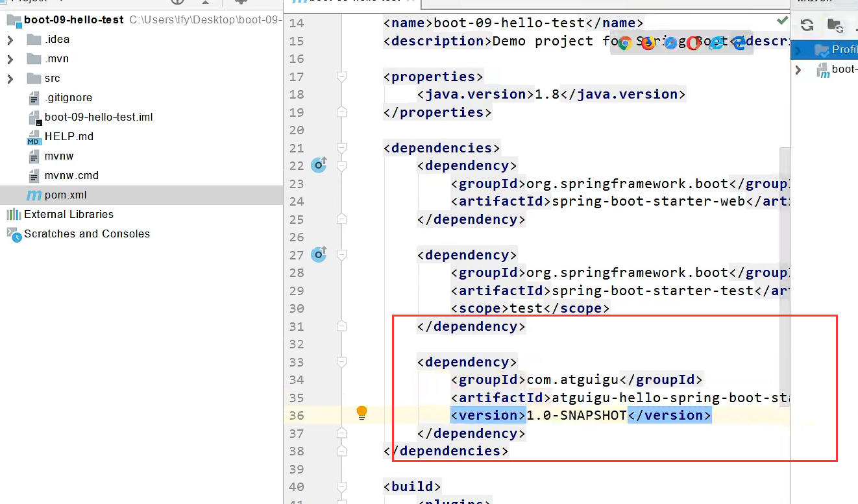
Task: Fold the properties block at line 17
Action: tap(342, 77)
